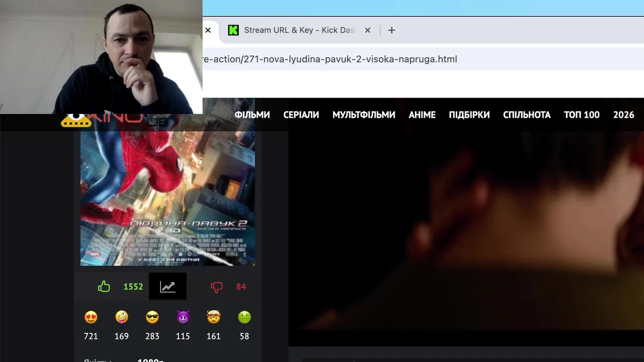Click the 1552 likes count
644x362 pixels.
coord(133,287)
